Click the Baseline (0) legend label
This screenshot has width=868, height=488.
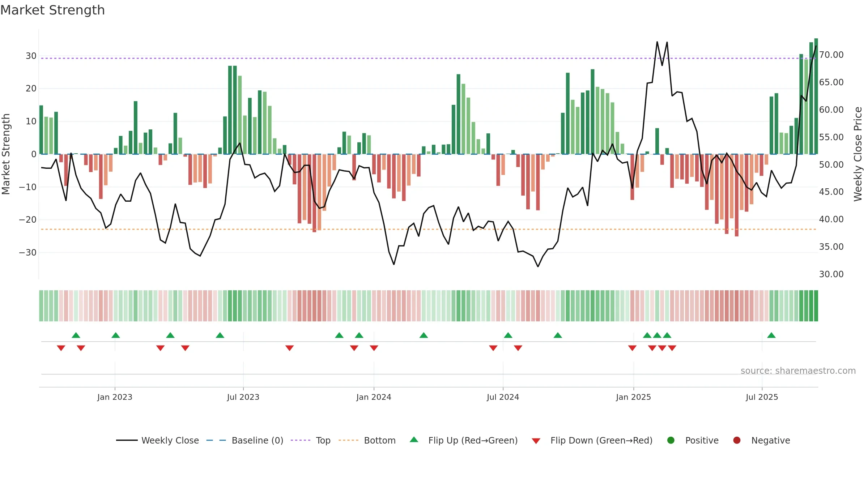click(x=257, y=440)
